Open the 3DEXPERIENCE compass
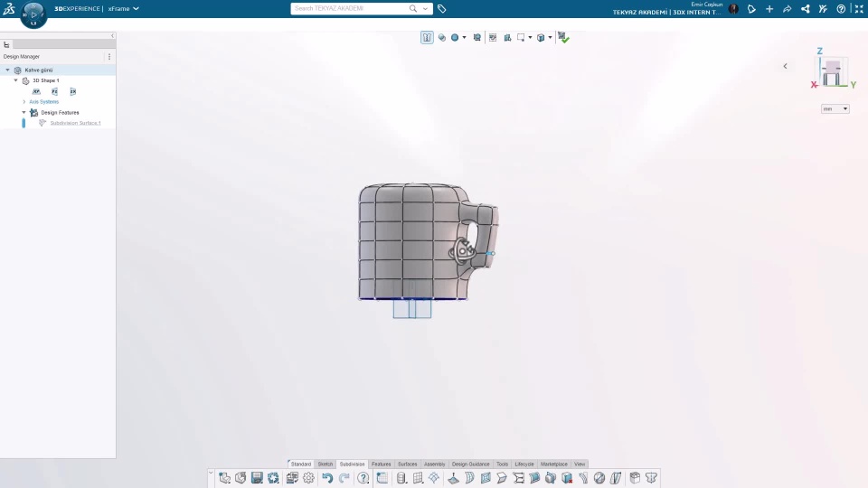868x488 pixels. pos(33,14)
